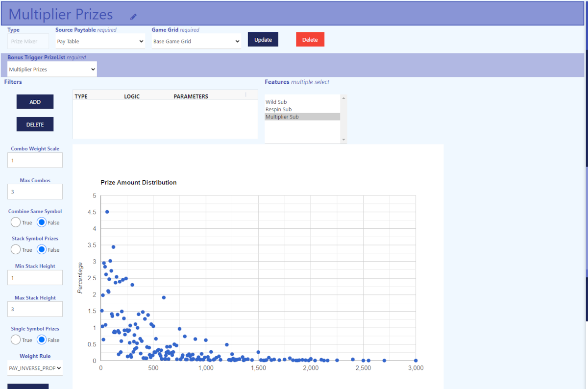Open the Weight Rule dropdown
Viewport: 588px width, 389px height.
point(35,367)
